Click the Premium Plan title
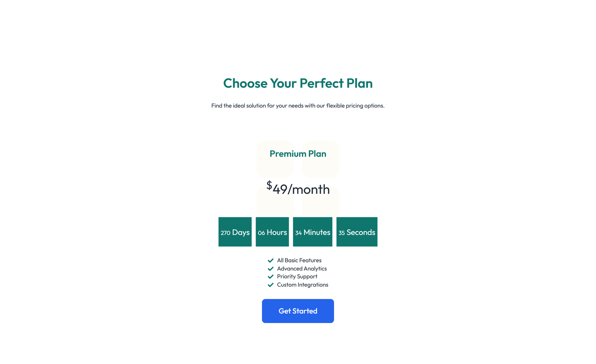 [x=298, y=154]
